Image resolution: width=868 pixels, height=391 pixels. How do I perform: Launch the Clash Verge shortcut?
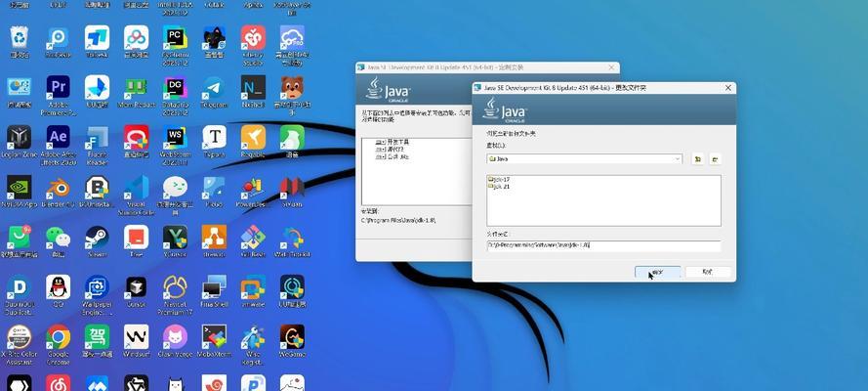[175, 341]
